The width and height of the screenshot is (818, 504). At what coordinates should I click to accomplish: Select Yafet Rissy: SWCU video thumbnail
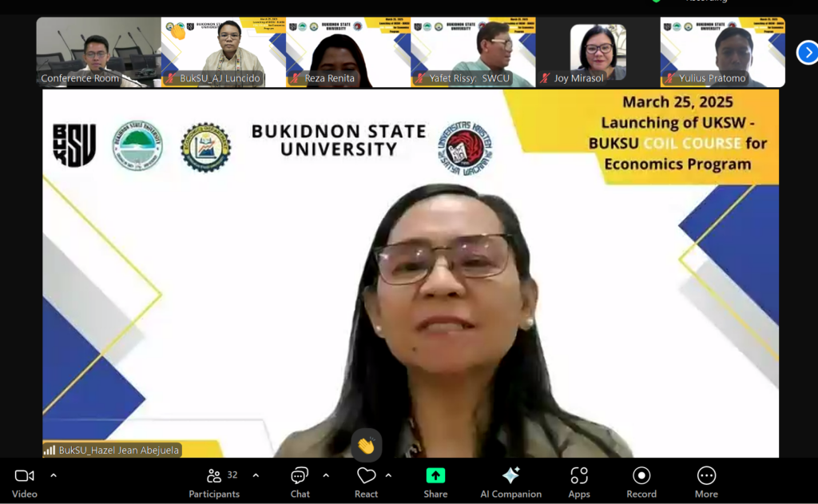pyautogui.click(x=473, y=52)
